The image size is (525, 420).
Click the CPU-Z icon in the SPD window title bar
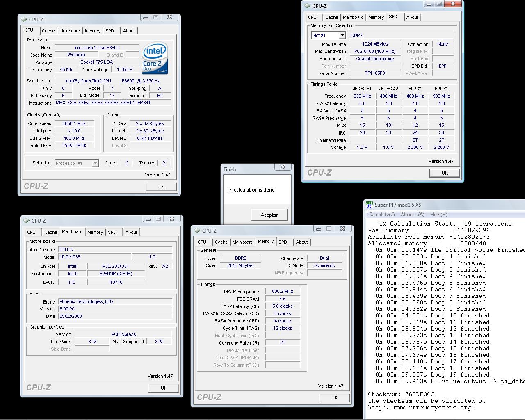(308, 6)
